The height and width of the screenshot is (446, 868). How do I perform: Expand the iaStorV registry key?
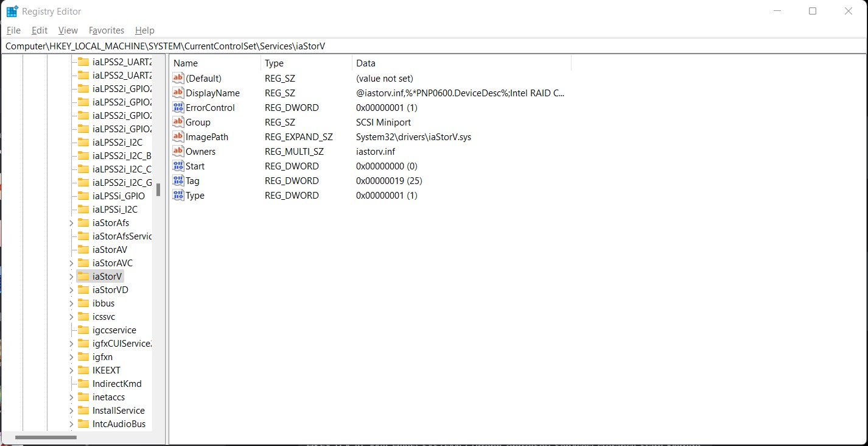(71, 277)
